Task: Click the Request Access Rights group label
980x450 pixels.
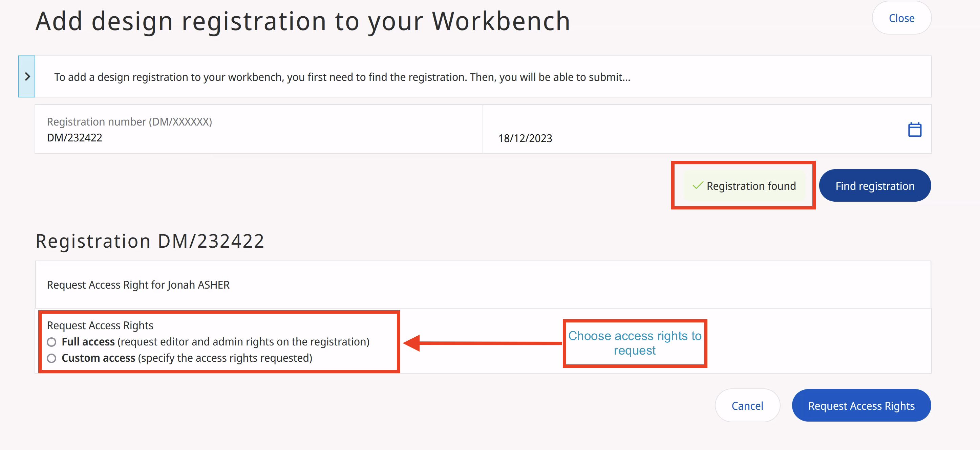Action: pyautogui.click(x=100, y=325)
